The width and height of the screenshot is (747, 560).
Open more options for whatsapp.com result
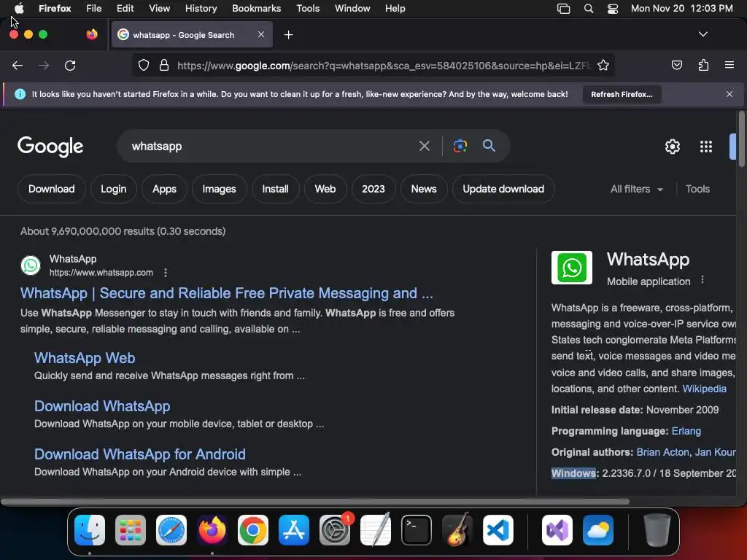[x=166, y=273]
